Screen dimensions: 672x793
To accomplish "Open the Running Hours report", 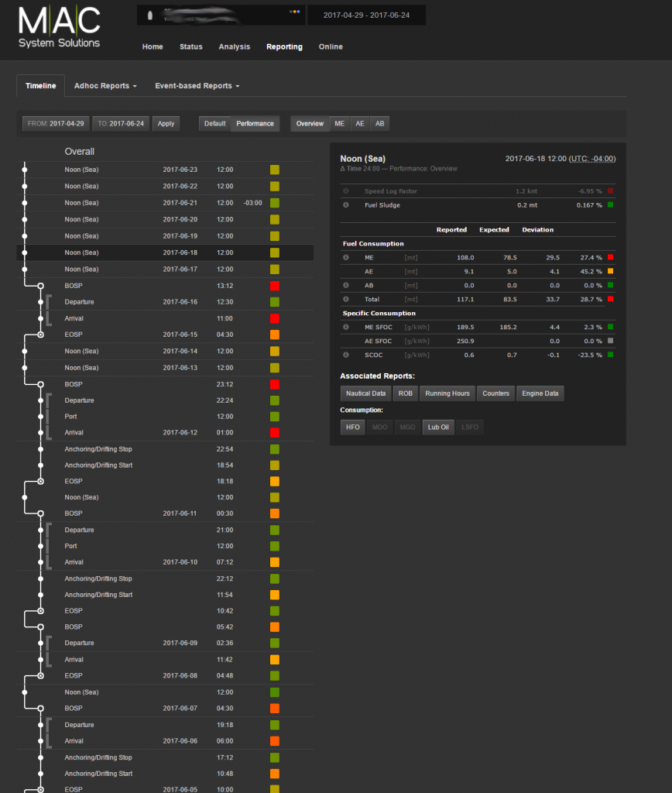I will click(x=447, y=393).
